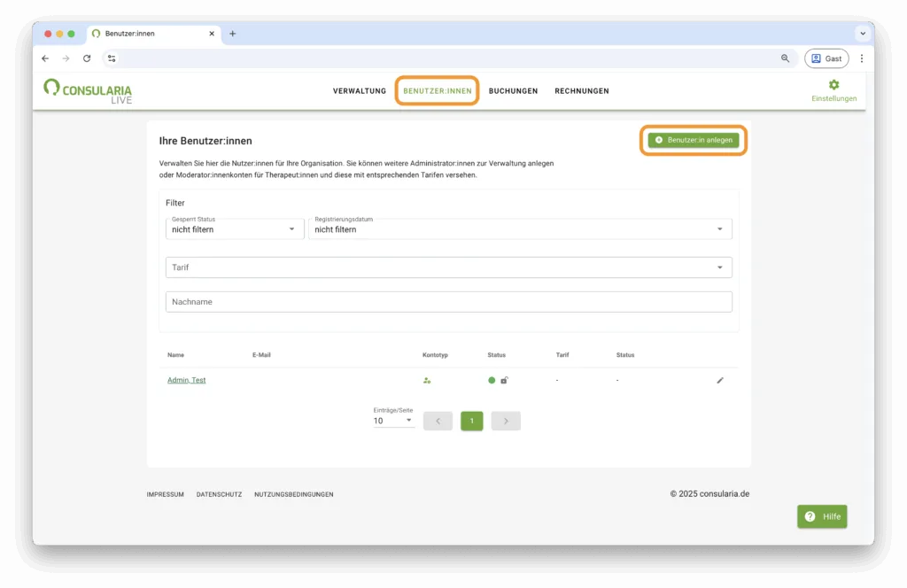Viewport: 907px width, 588px height.
Task: Go to the Rechnungen menu item
Action: (x=581, y=91)
